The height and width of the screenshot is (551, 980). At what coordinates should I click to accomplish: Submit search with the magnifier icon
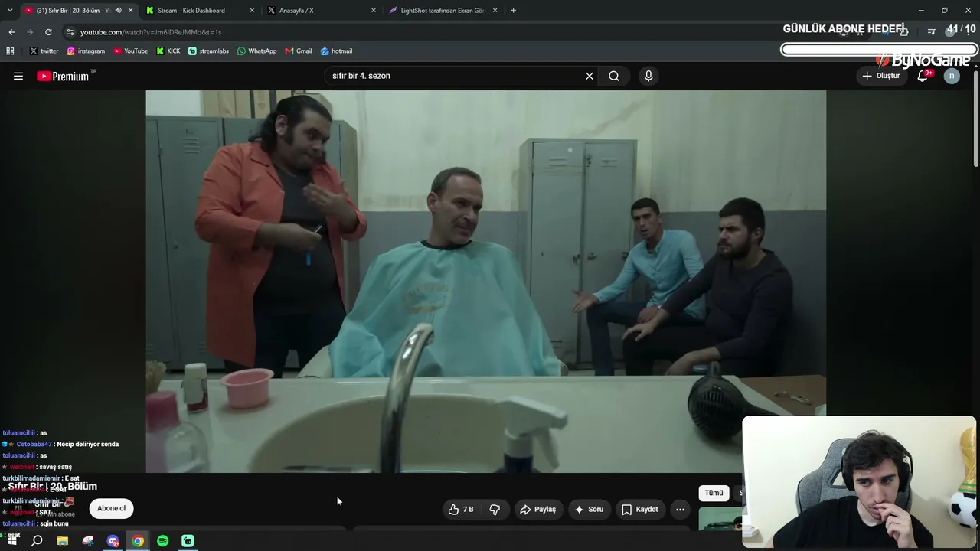pos(614,76)
